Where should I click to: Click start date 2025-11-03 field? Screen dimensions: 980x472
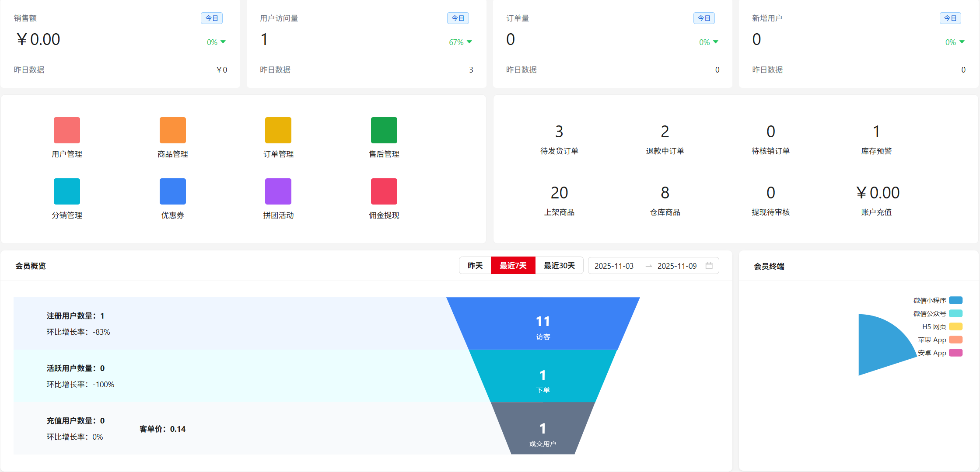point(614,266)
